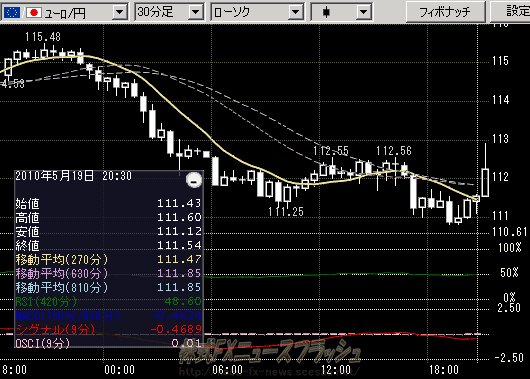Collapse the price info panel with the minus button

click(194, 181)
